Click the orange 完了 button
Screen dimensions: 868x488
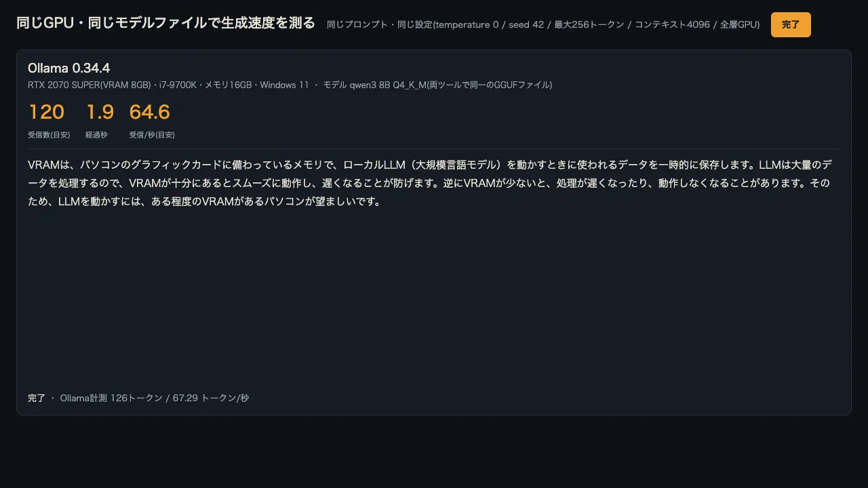[791, 24]
